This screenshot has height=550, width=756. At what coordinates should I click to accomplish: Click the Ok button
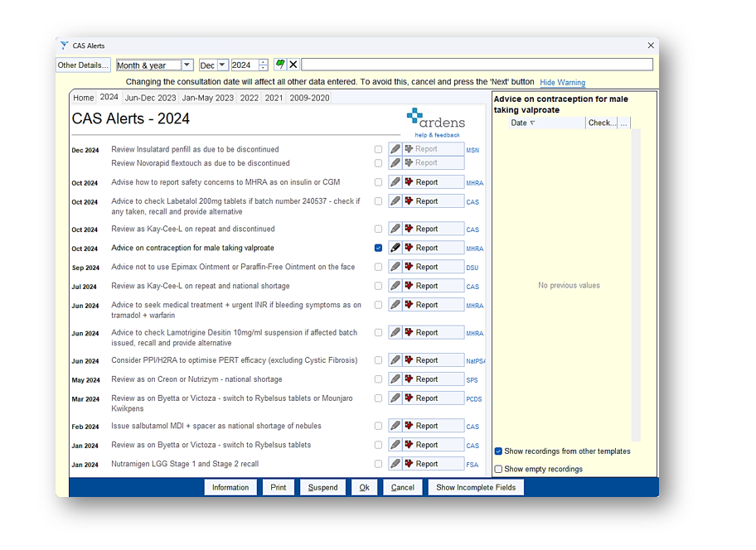pos(364,487)
